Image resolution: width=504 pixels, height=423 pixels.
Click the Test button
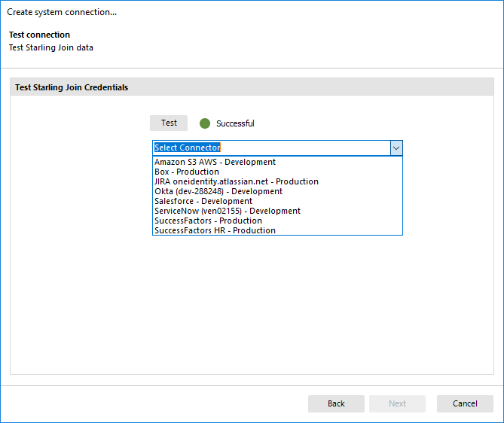tap(169, 123)
